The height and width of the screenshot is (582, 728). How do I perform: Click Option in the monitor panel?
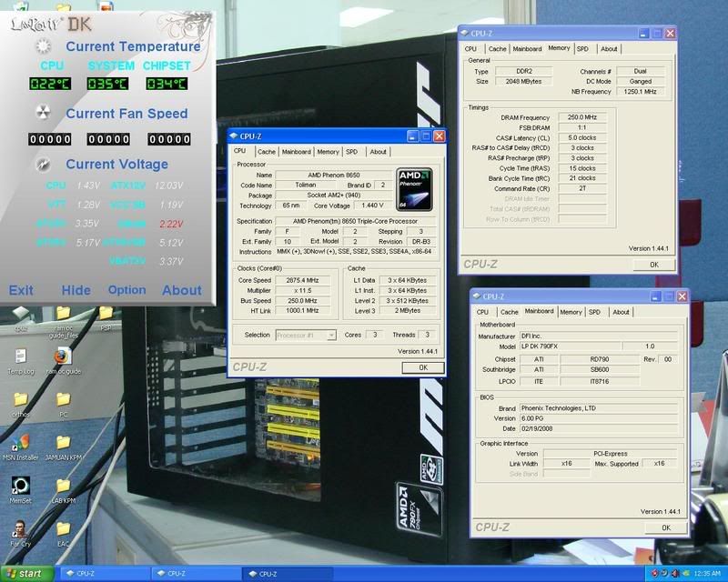click(126, 289)
